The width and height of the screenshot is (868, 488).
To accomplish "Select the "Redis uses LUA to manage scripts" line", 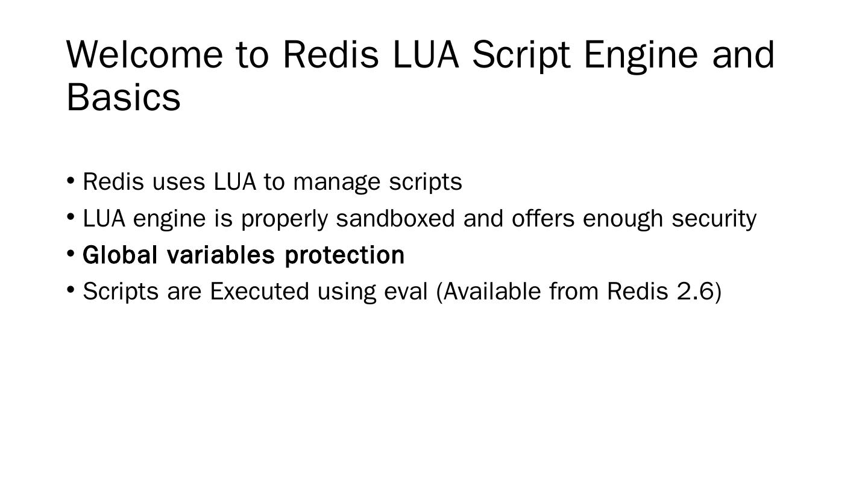I will (272, 182).
